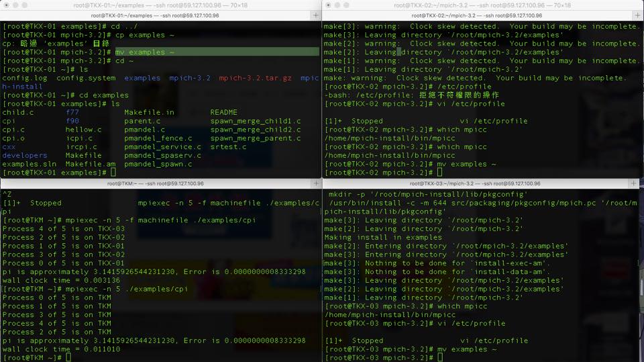Click the 'developers' directory in the listing
644x362 pixels.
pyautogui.click(x=25, y=156)
